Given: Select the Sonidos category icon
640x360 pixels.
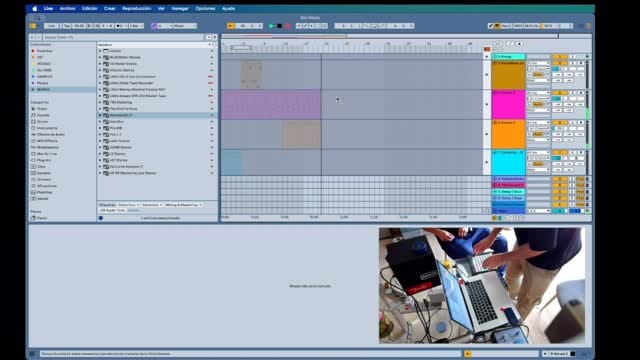Looking at the screenshot, I should coord(33,115).
